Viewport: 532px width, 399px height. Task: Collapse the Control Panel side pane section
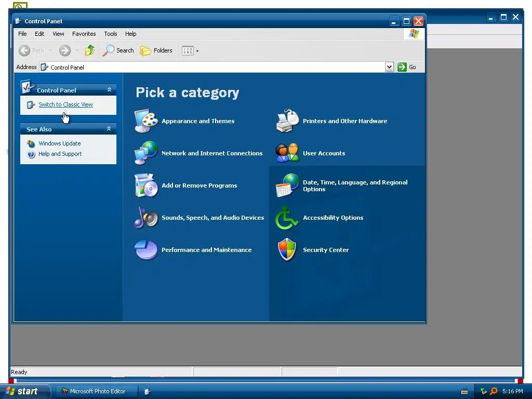109,90
